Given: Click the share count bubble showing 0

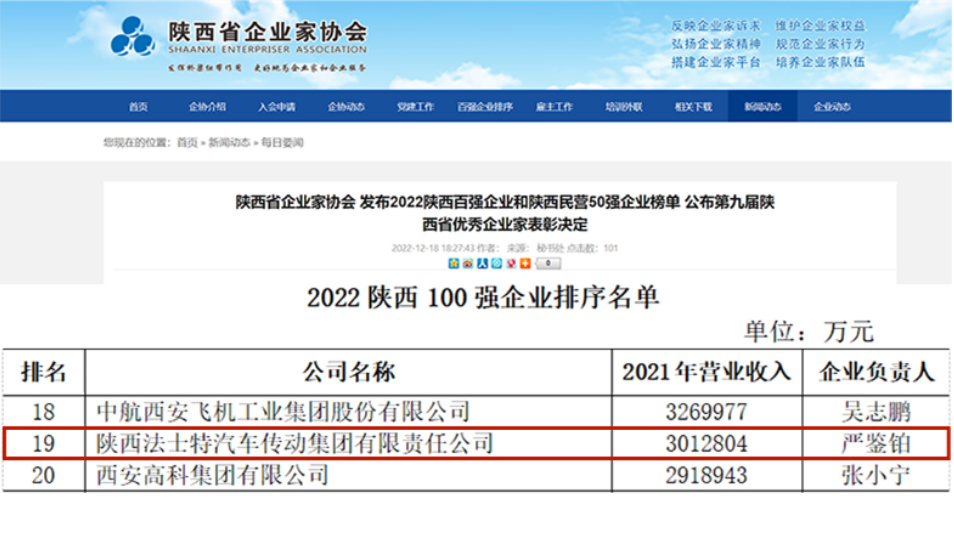Looking at the screenshot, I should pos(548,264).
